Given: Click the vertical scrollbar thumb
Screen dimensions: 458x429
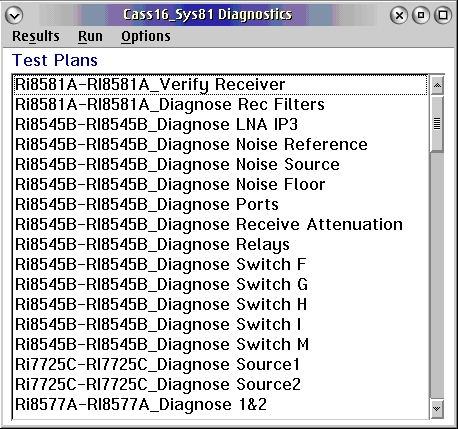Looking at the screenshot, I should tap(437, 124).
